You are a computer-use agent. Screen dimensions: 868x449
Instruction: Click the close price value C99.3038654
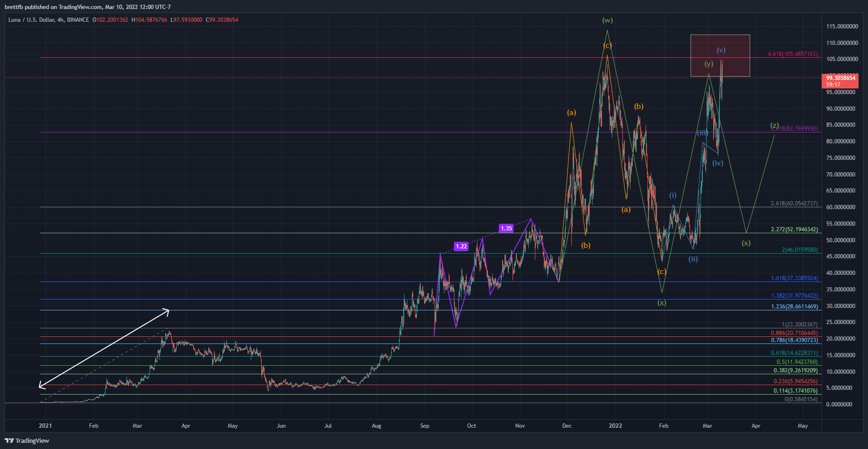pos(222,20)
